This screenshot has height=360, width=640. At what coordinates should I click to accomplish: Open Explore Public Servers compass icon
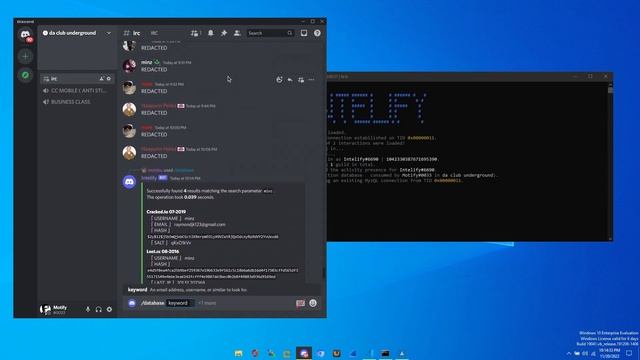(25, 75)
